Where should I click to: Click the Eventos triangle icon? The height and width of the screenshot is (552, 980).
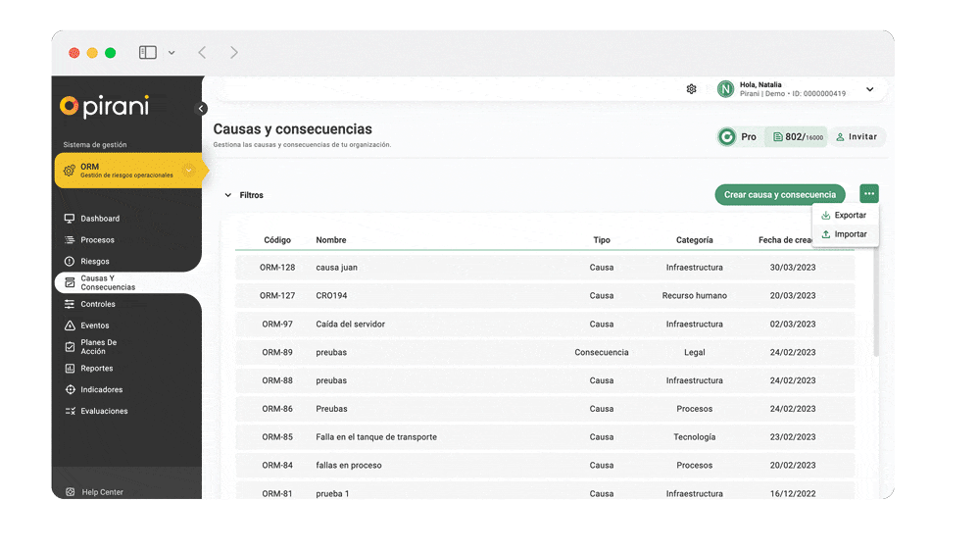tap(70, 326)
